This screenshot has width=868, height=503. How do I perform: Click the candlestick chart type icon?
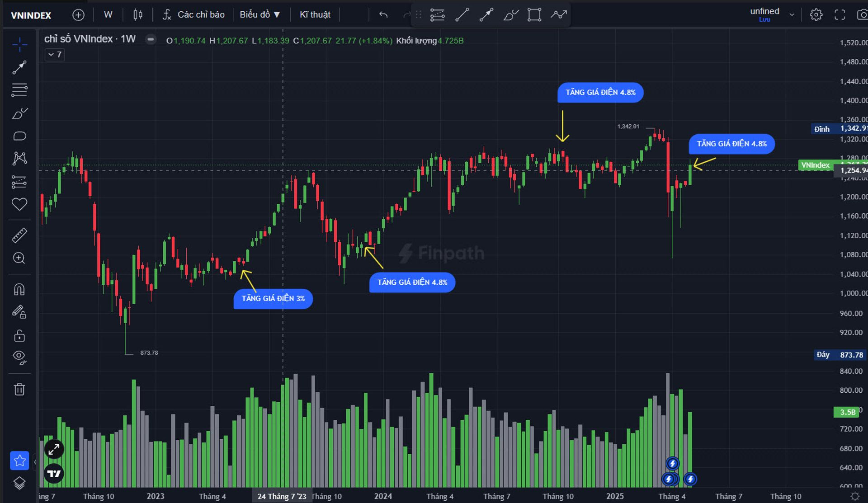[x=138, y=15]
